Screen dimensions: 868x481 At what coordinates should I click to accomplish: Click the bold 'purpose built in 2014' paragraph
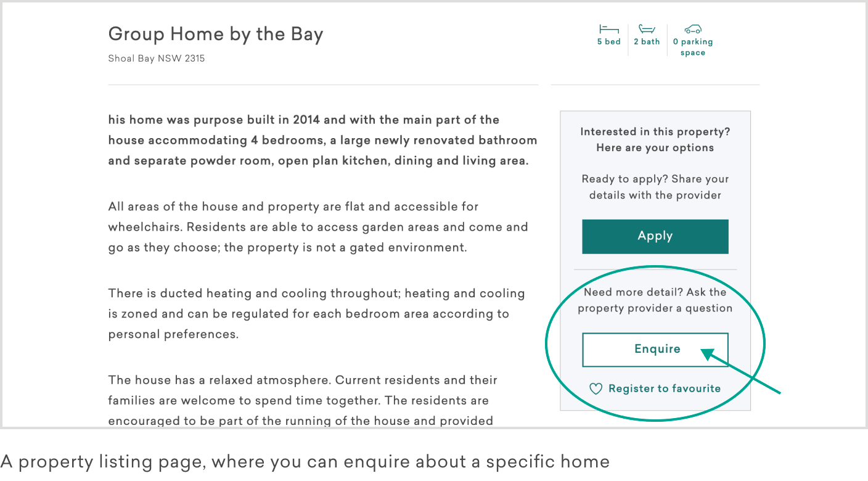pos(322,140)
